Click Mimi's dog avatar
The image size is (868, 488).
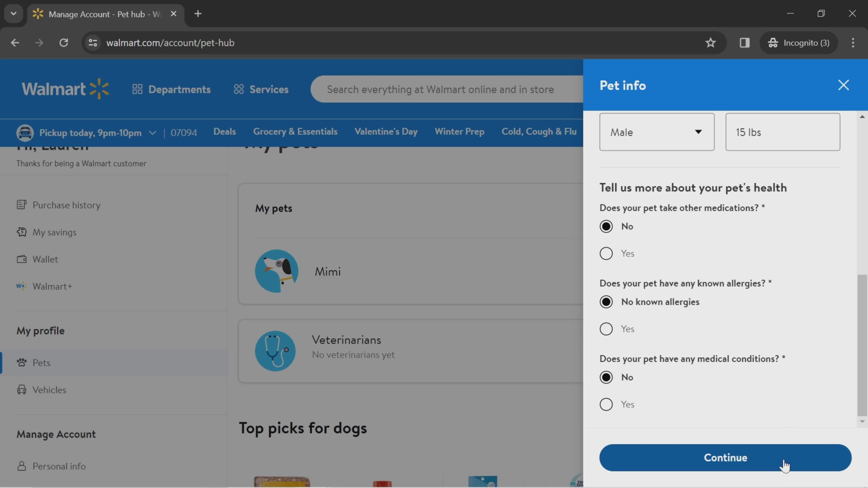pos(276,271)
